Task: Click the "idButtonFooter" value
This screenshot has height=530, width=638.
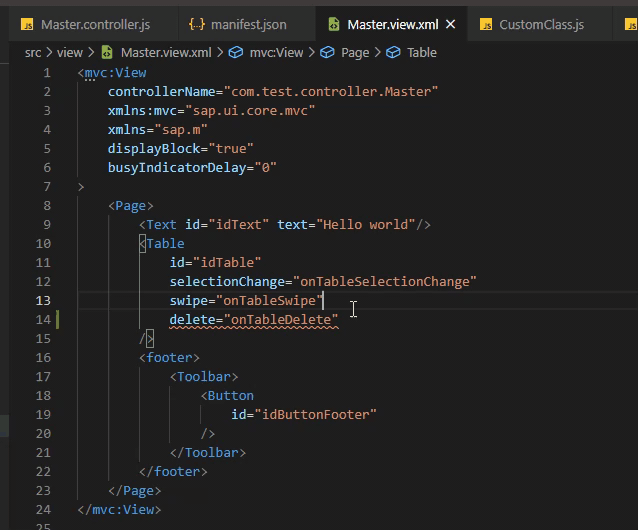Action: tap(316, 415)
